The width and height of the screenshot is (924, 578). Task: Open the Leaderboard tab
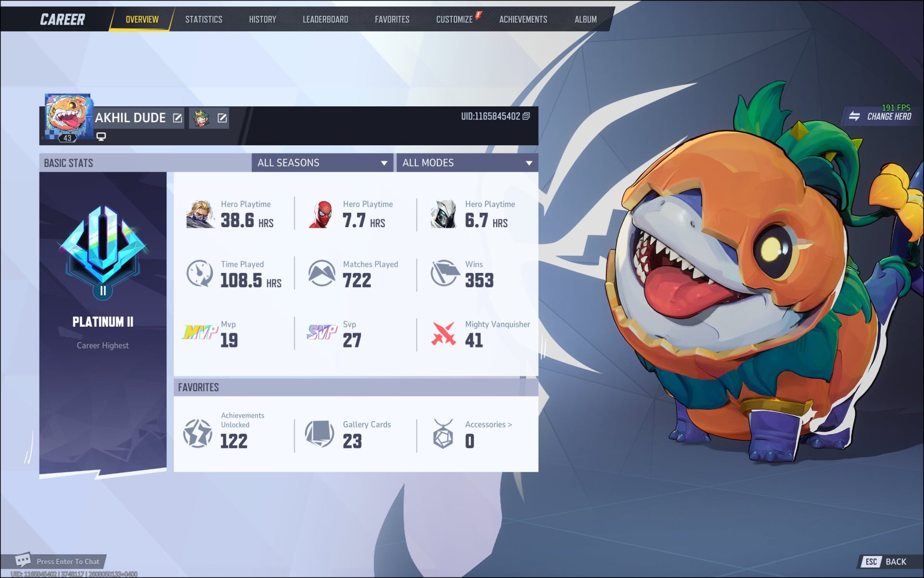click(x=325, y=19)
